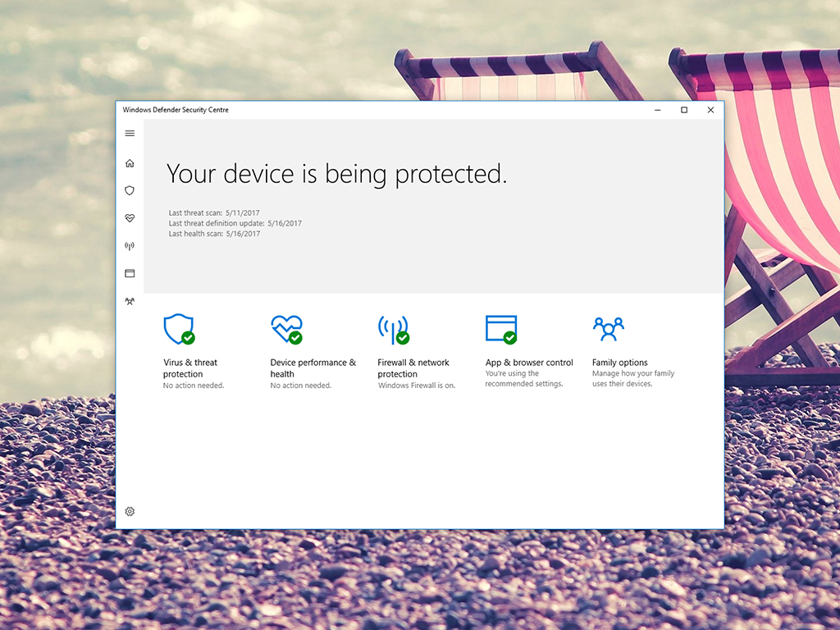Expand the hamburger navigation menu
840x630 pixels.
pos(130,134)
